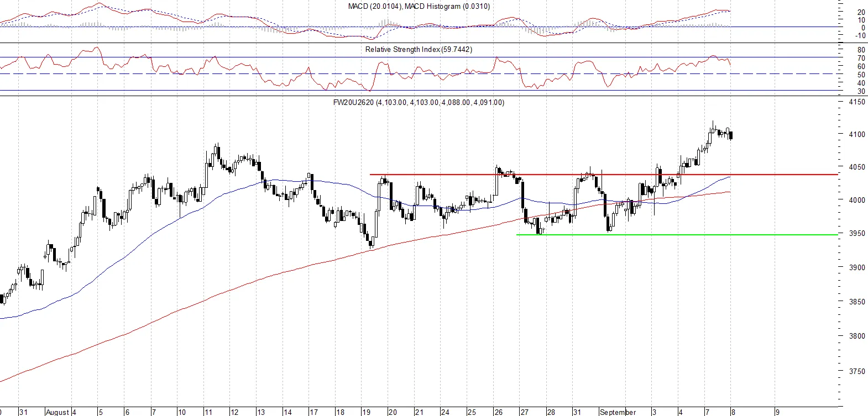Pick the 3800 price axis label
Image resolution: width=868 pixels, height=416 pixels.
tap(857, 336)
